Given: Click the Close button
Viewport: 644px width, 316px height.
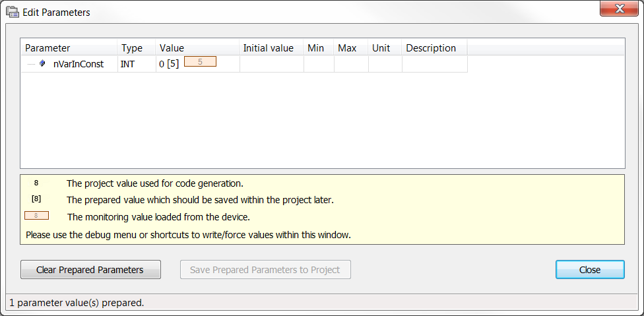Looking at the screenshot, I should click(590, 270).
